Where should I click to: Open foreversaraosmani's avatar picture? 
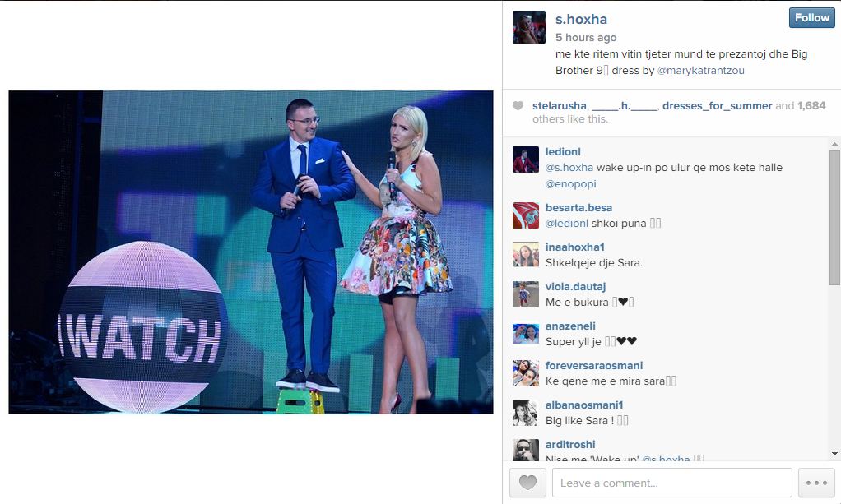[x=526, y=373]
